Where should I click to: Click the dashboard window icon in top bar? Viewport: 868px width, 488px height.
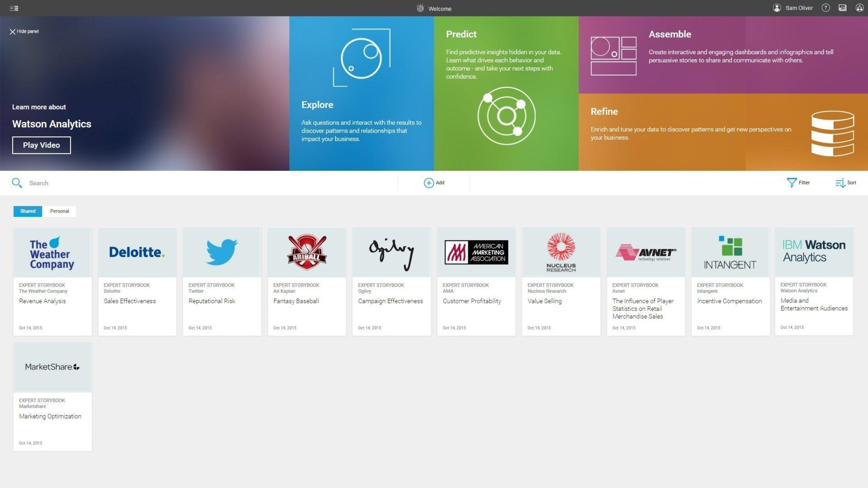tap(842, 8)
